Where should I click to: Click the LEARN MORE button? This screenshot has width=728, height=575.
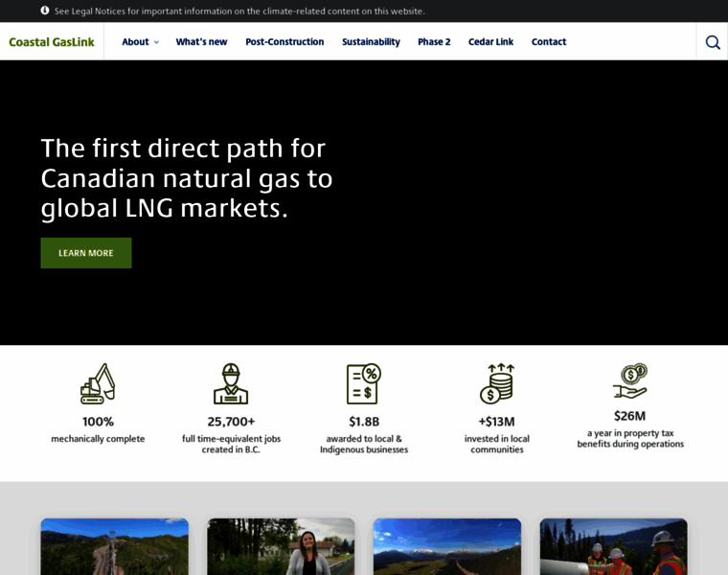click(86, 253)
